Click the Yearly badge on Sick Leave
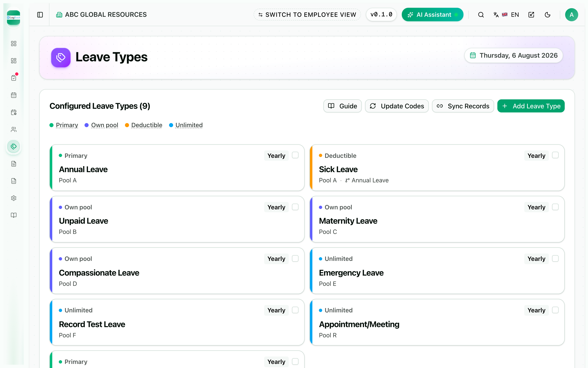This screenshot has width=588, height=368. point(536,156)
